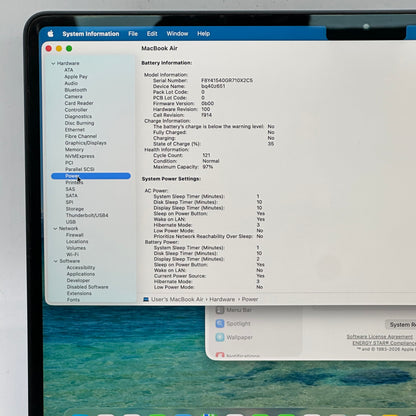Viewport: 416px width, 416px height.
Task: Click the battery Serial Number value
Action: pyautogui.click(x=227, y=81)
